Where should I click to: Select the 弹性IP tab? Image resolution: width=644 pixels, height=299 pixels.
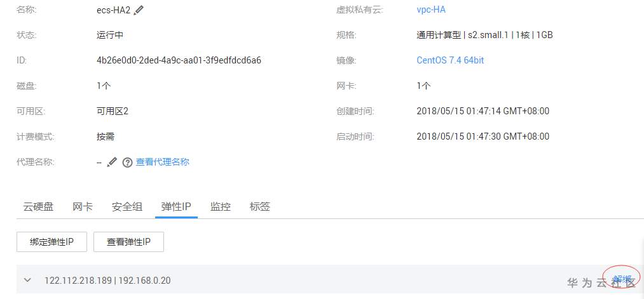(x=176, y=206)
